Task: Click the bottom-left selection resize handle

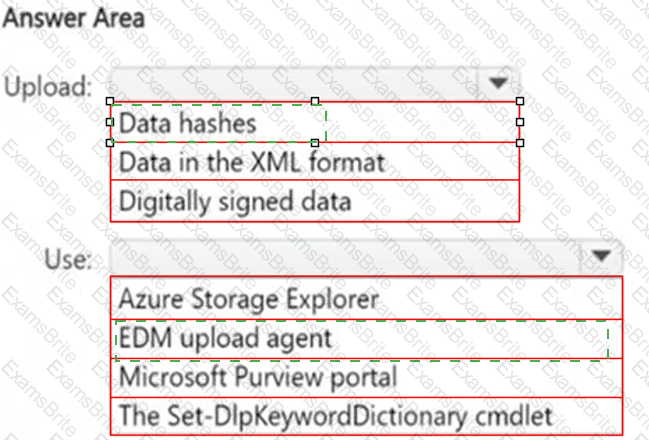Action: [x=110, y=143]
